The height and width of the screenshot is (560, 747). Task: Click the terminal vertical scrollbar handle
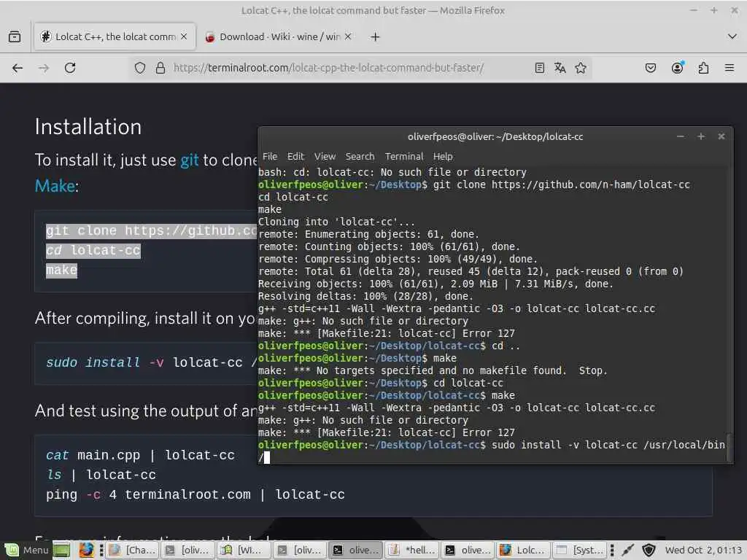pyautogui.click(x=729, y=447)
